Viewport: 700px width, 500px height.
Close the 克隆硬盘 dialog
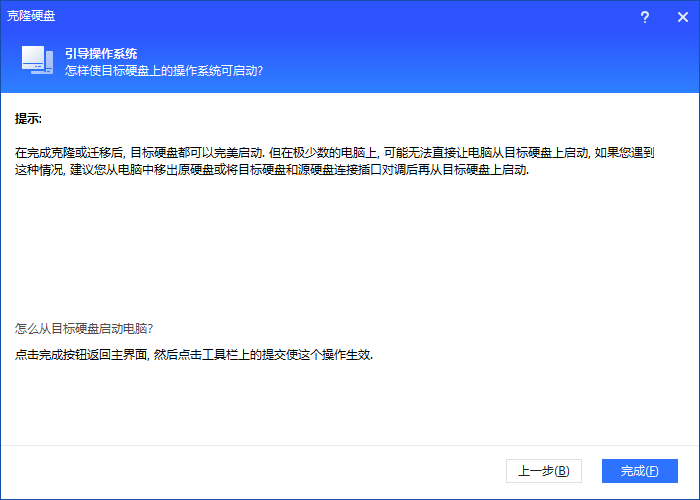683,17
